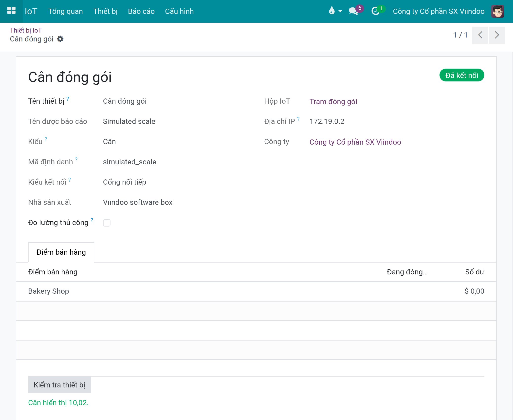Show help tooltip for Mã định danh
The width and height of the screenshot is (513, 420).
click(76, 159)
